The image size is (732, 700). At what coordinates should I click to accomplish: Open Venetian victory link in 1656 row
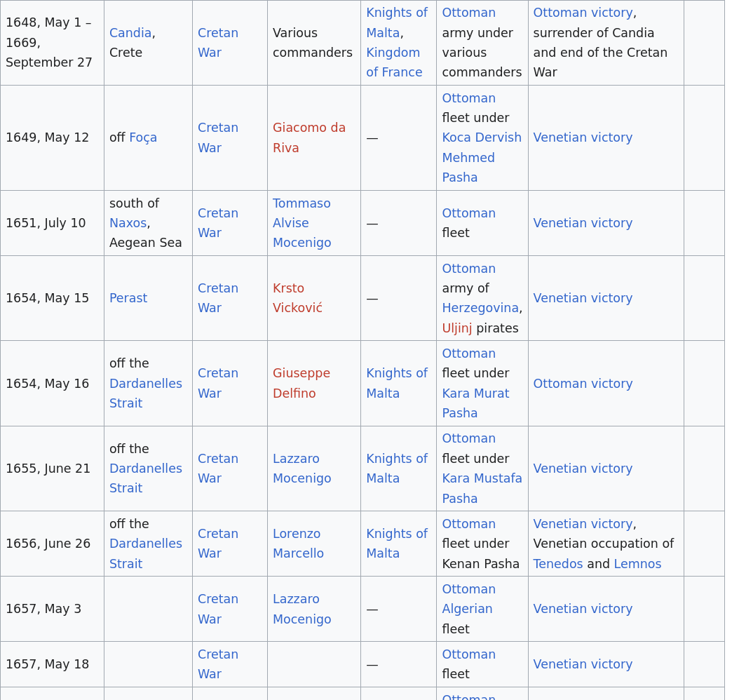point(583,524)
